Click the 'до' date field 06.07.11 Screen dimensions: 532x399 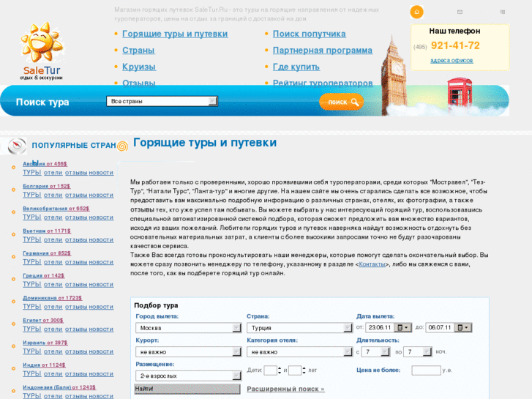440,327
